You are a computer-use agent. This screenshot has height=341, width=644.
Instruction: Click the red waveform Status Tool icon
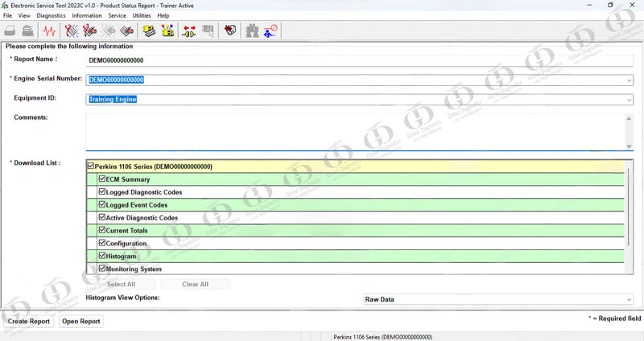pos(50,31)
